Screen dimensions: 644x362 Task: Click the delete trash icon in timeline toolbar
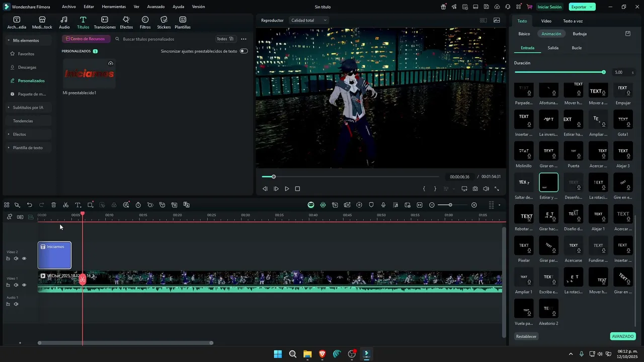(53, 205)
